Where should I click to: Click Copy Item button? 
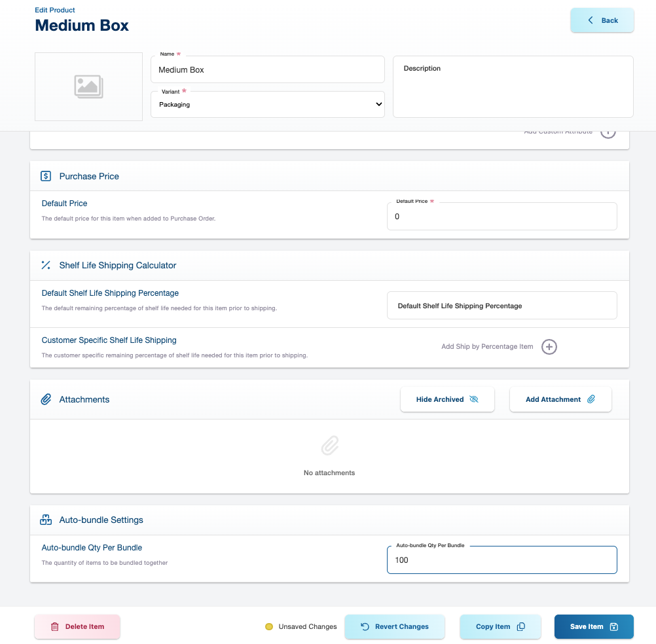[500, 626]
